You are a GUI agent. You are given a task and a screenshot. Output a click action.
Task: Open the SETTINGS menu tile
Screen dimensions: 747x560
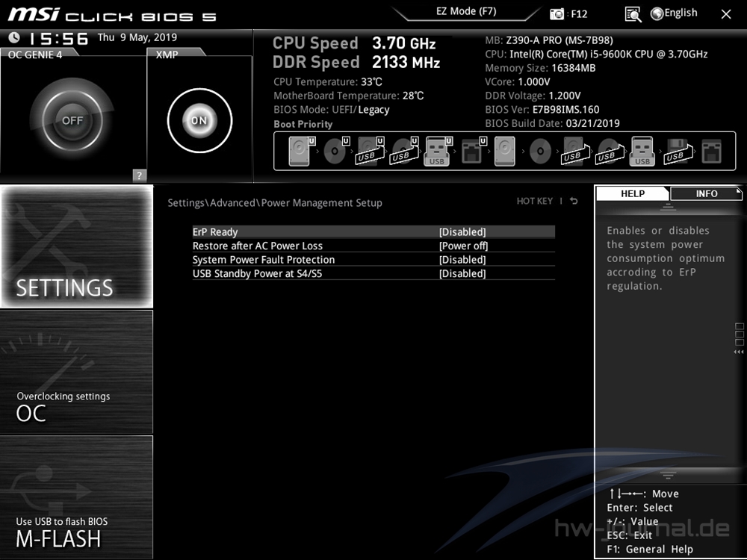pyautogui.click(x=77, y=246)
